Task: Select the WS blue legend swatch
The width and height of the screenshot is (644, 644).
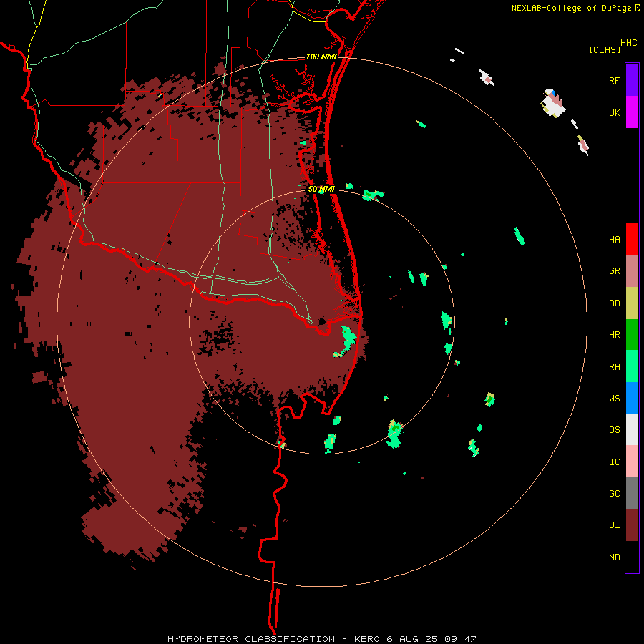Action: (632, 398)
